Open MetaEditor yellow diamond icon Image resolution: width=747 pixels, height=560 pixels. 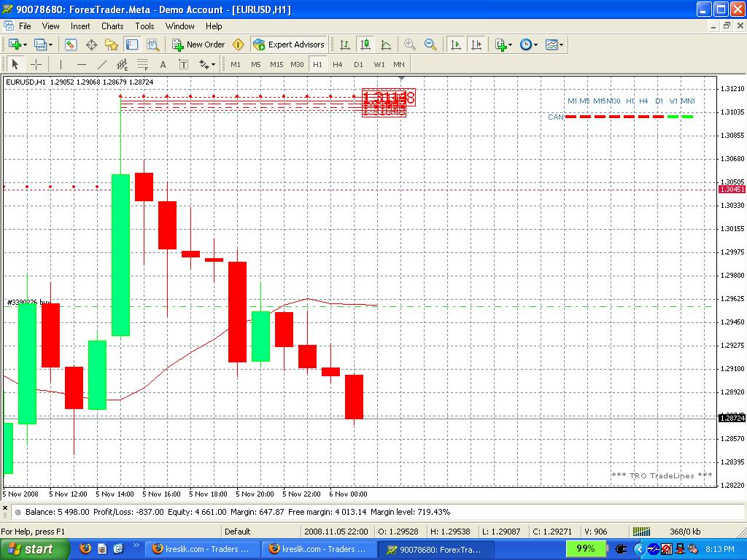pos(239,44)
